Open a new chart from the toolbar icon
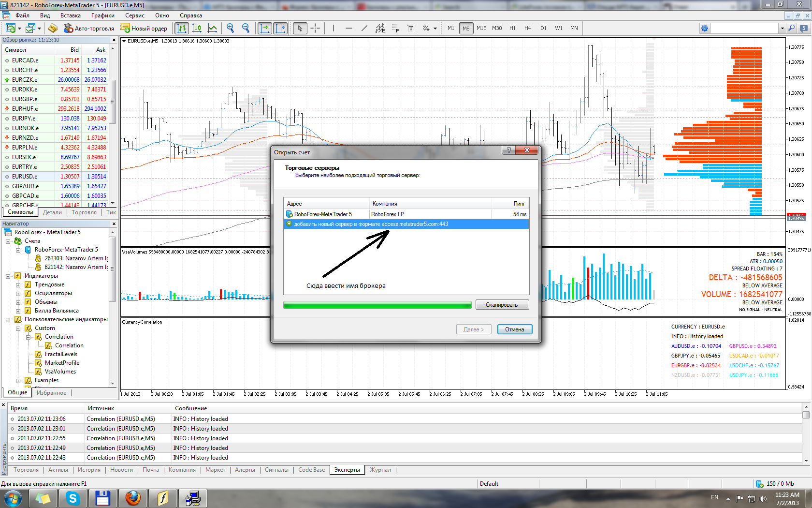Image resolution: width=812 pixels, height=508 pixels. [11, 28]
